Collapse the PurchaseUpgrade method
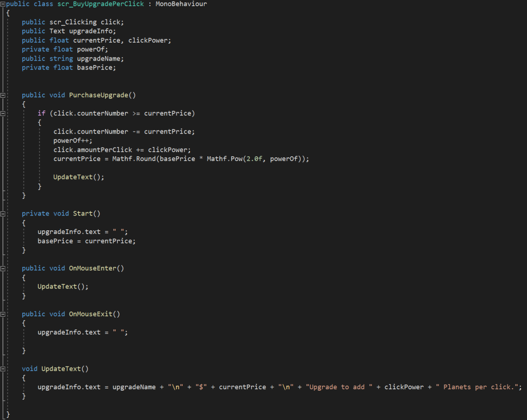 pos(3,95)
